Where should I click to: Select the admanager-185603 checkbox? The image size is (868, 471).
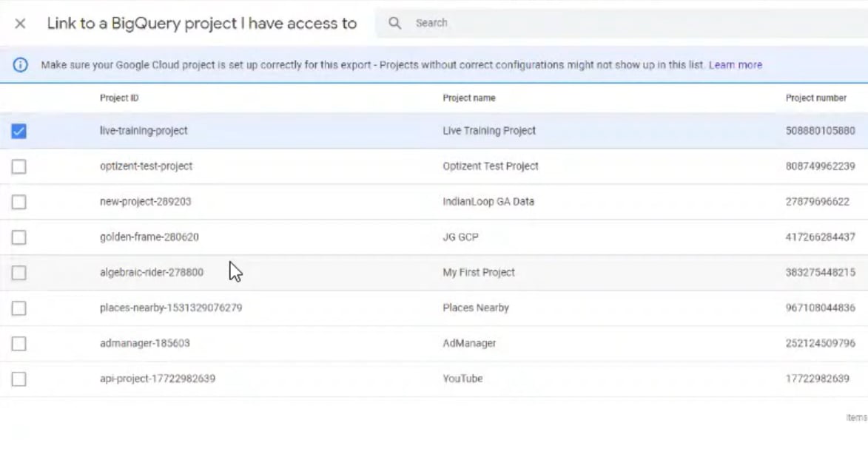18,343
